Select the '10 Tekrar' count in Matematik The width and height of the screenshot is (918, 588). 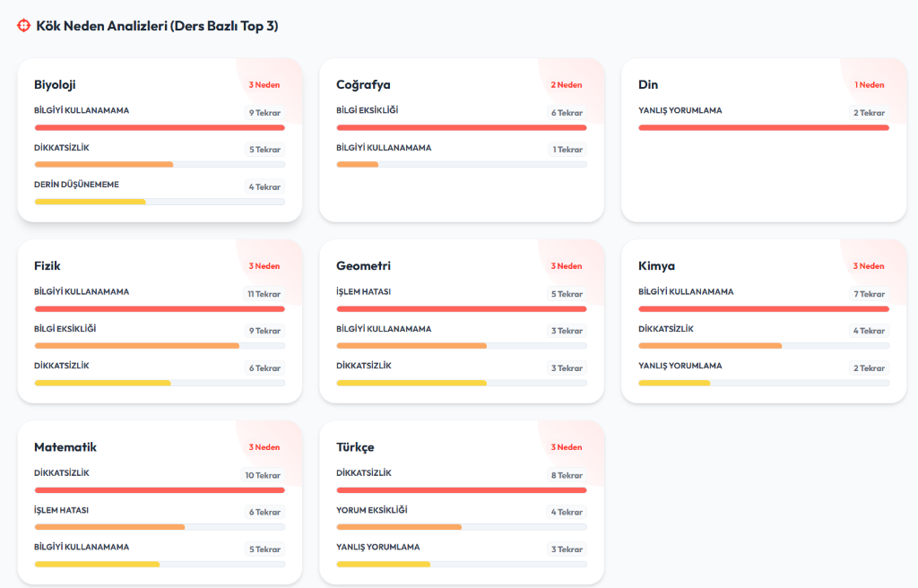coord(263,475)
